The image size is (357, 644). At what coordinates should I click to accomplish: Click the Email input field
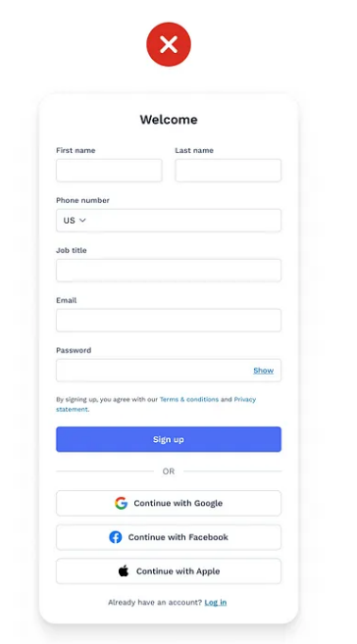tap(169, 321)
